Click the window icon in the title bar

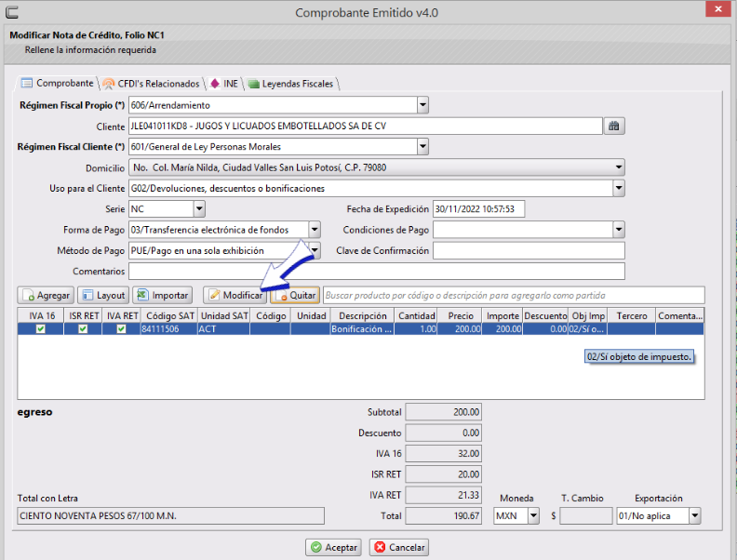coord(12,12)
